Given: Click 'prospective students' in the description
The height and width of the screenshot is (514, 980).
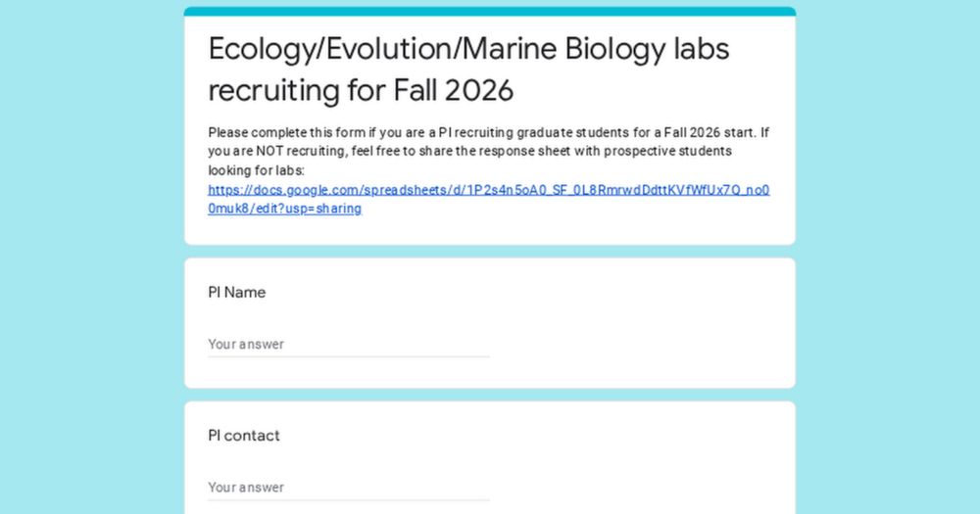Looking at the screenshot, I should [667, 151].
